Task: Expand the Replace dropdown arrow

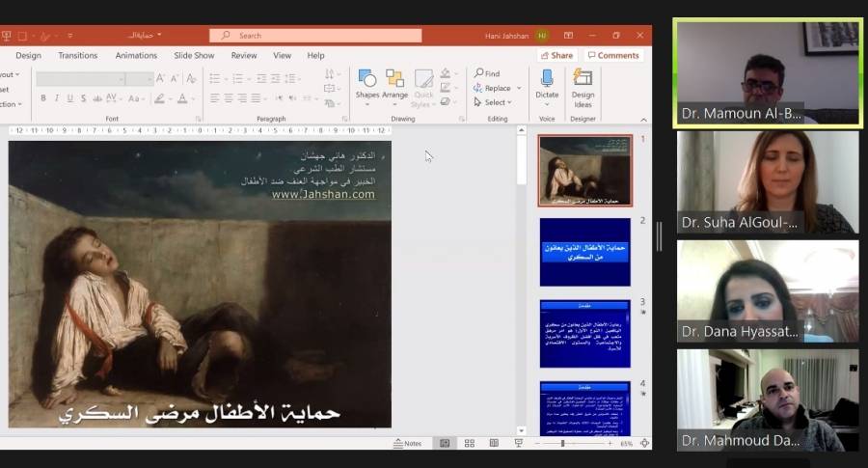Action: 519,88
